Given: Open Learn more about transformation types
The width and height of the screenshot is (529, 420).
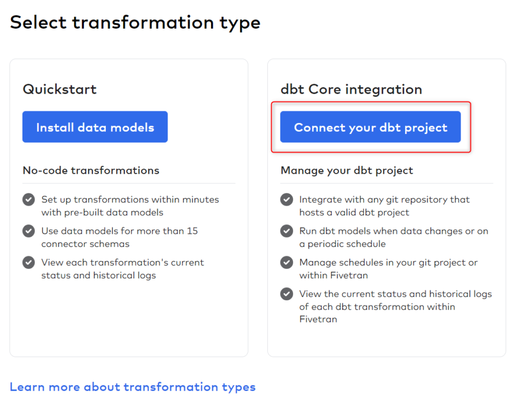Looking at the screenshot, I should tap(133, 386).
